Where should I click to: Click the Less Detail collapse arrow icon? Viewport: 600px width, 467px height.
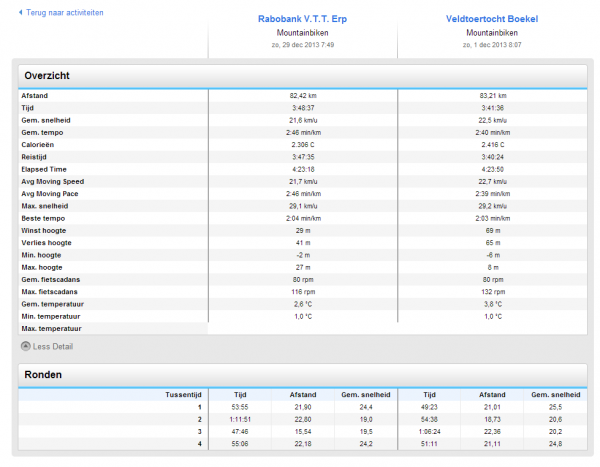point(26,347)
